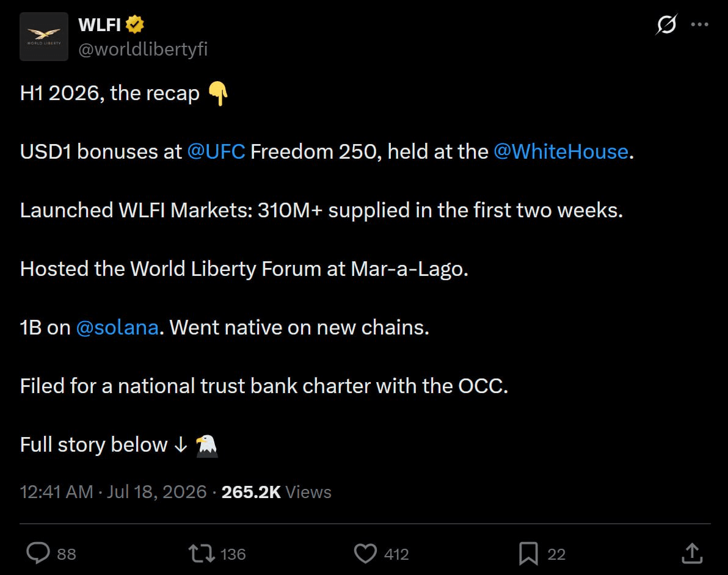Open the @WhiteHouse mention link

(561, 152)
